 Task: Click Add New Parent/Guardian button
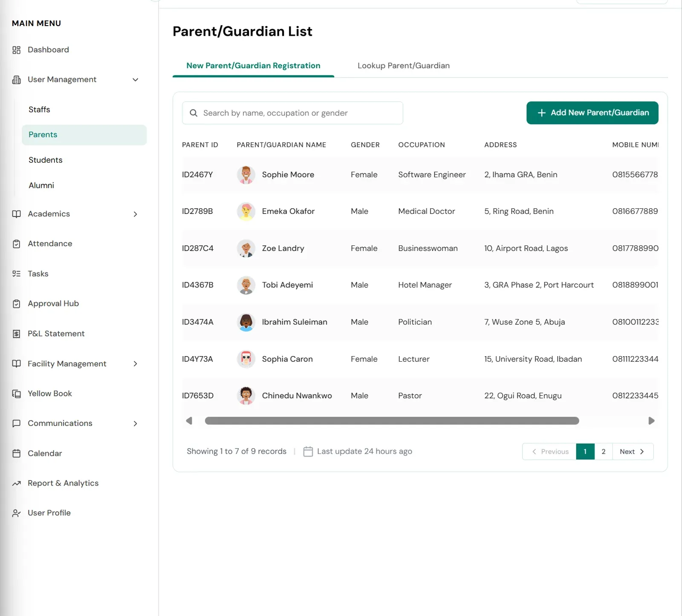pyautogui.click(x=592, y=113)
